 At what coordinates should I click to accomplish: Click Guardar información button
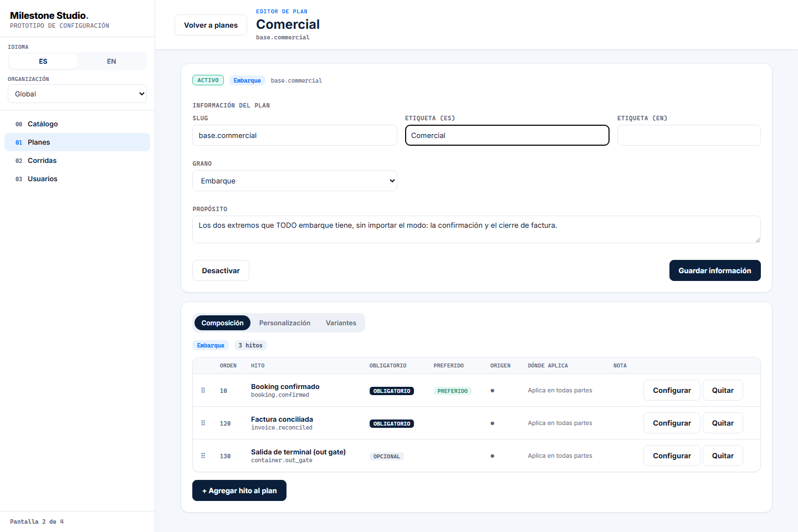(715, 270)
